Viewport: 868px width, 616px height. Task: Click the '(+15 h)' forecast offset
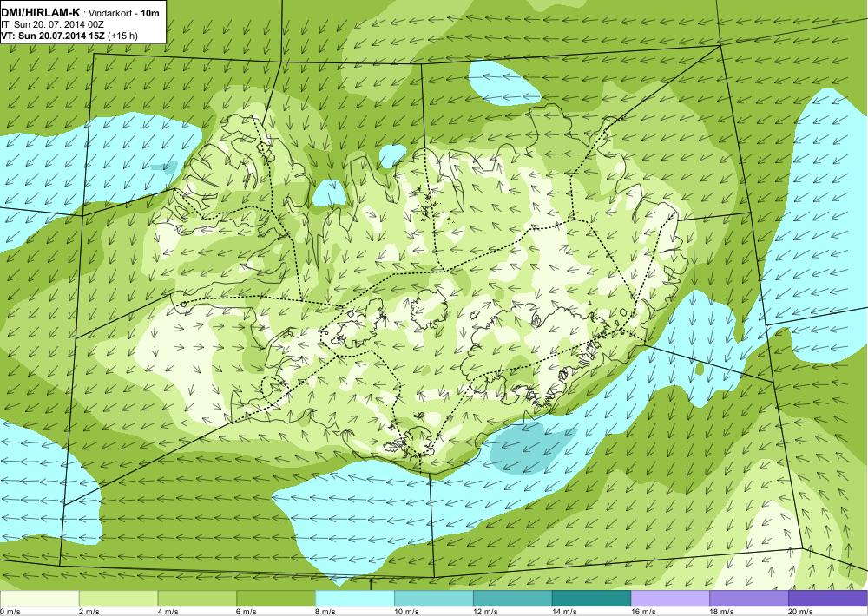tap(123, 36)
